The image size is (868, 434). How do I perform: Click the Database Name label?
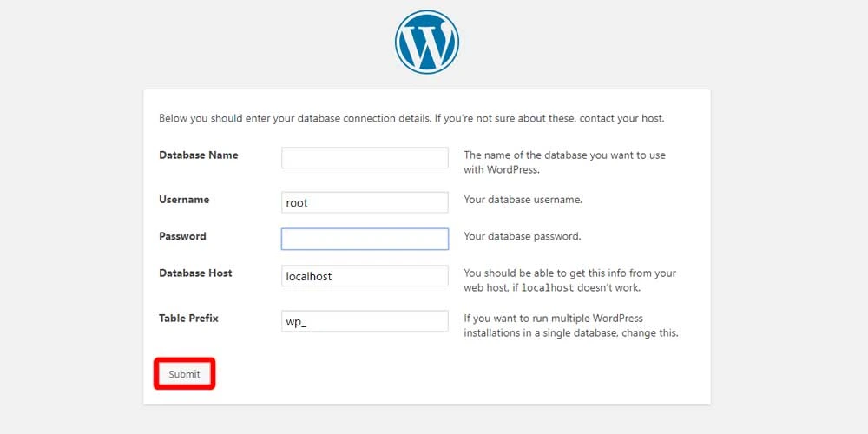tap(199, 155)
